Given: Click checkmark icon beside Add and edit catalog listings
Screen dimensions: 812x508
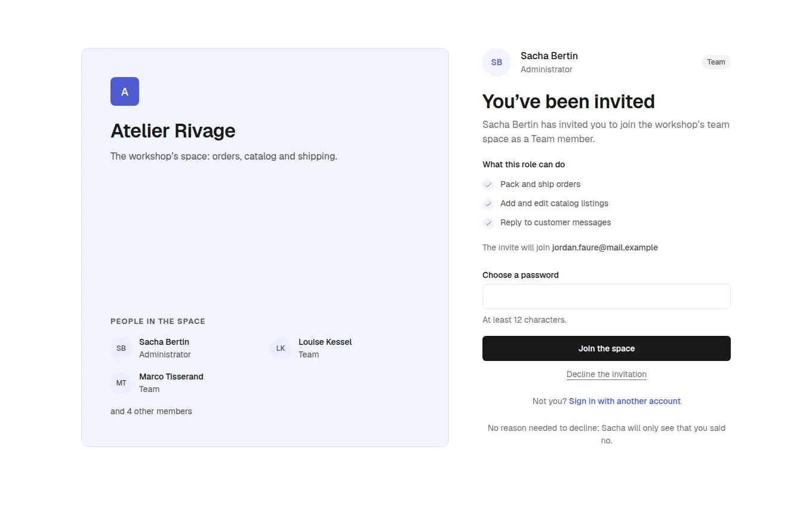Looking at the screenshot, I should 488,204.
